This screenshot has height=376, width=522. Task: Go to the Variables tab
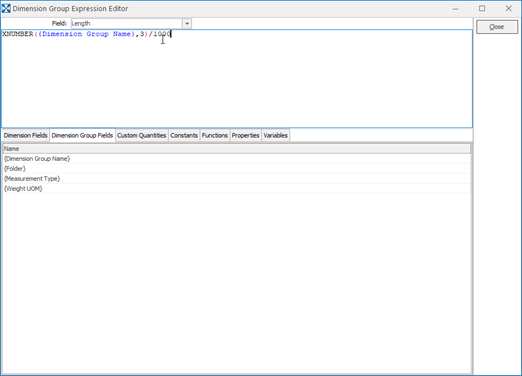click(x=276, y=135)
